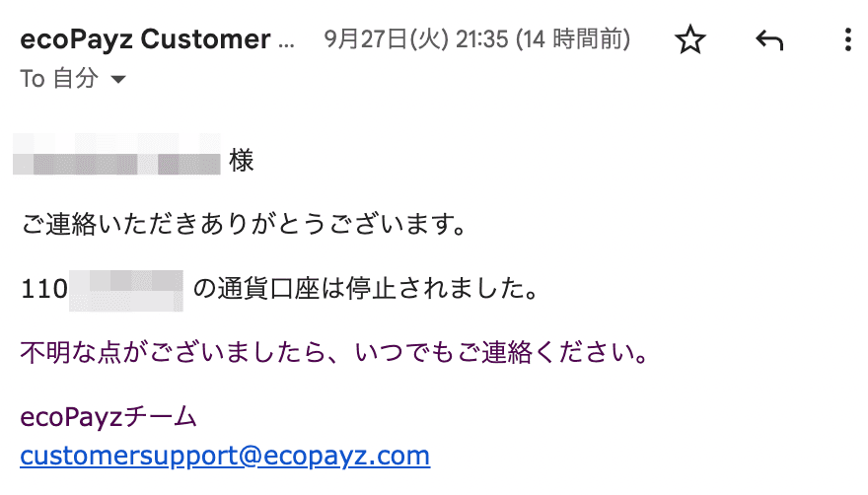The height and width of the screenshot is (495, 868).
Task: Star this ecoPayz email
Action: point(689,39)
